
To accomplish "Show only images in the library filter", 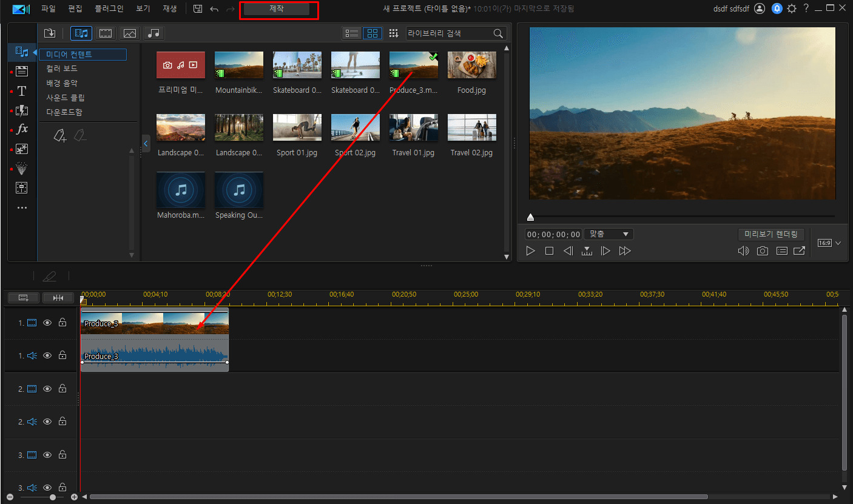I will tap(130, 33).
